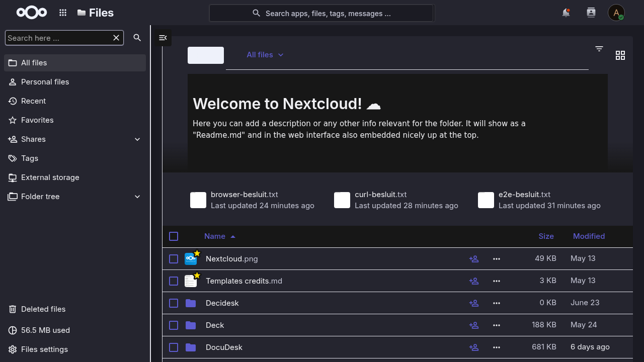The height and width of the screenshot is (362, 644).
Task: Share the Deck folder
Action: click(474, 325)
